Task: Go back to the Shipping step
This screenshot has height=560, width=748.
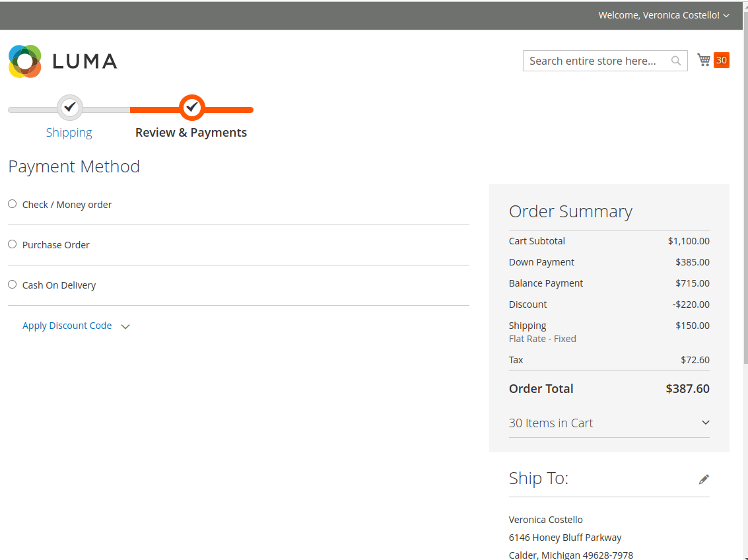Action: (x=69, y=133)
